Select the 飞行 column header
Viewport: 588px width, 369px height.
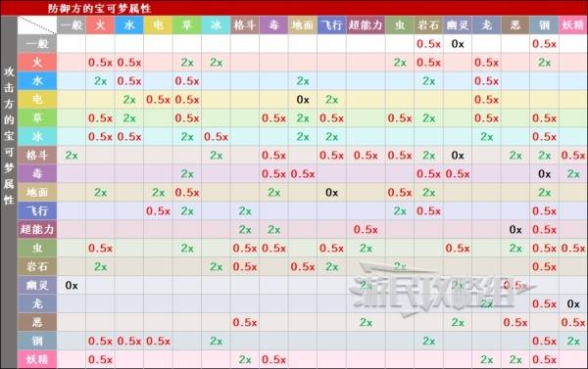(331, 25)
